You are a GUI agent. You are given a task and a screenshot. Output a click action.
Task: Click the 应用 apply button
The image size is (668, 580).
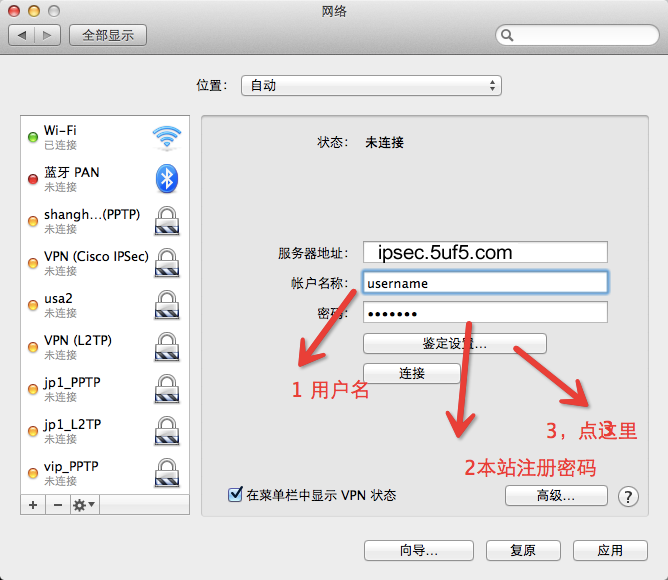click(609, 550)
